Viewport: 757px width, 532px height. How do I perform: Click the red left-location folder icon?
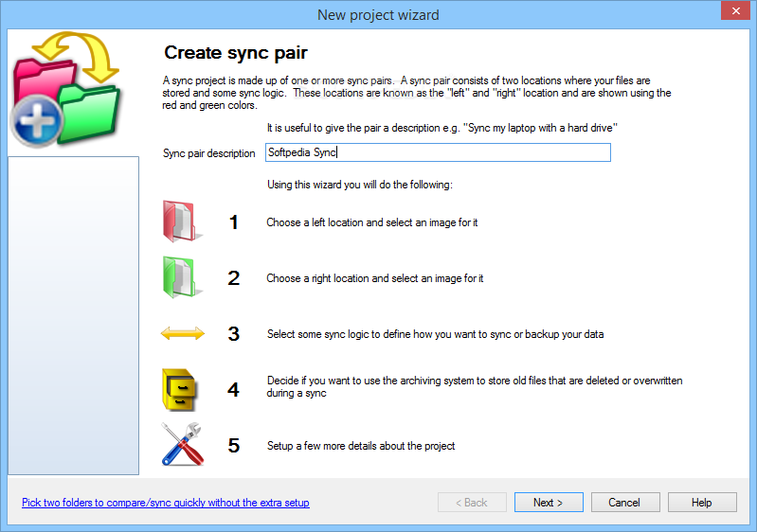182,222
